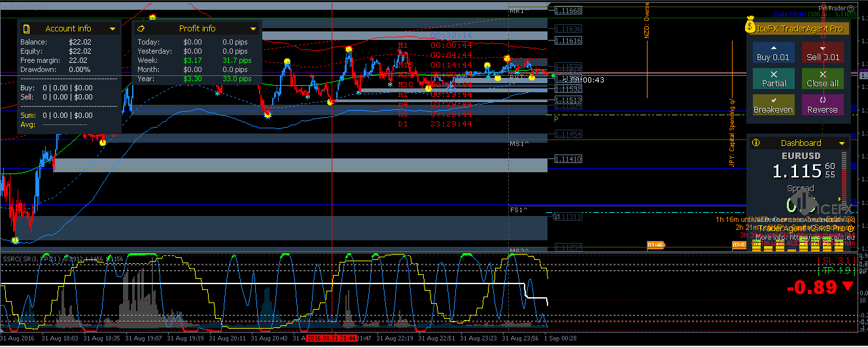The width and height of the screenshot is (868, 347).
Task: Click the Year profit 33.0 pips value
Action: [x=237, y=79]
